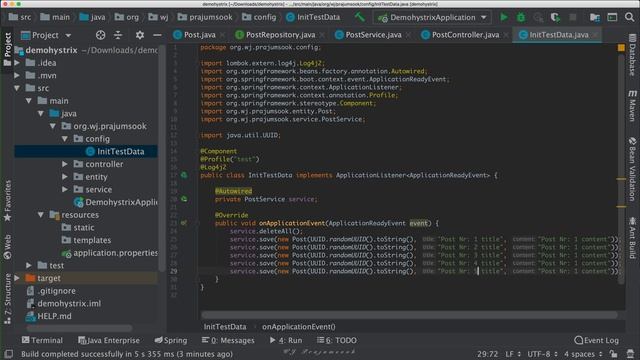Open the Bean Validation side panel
The width and height of the screenshot is (640, 360).
click(632, 169)
